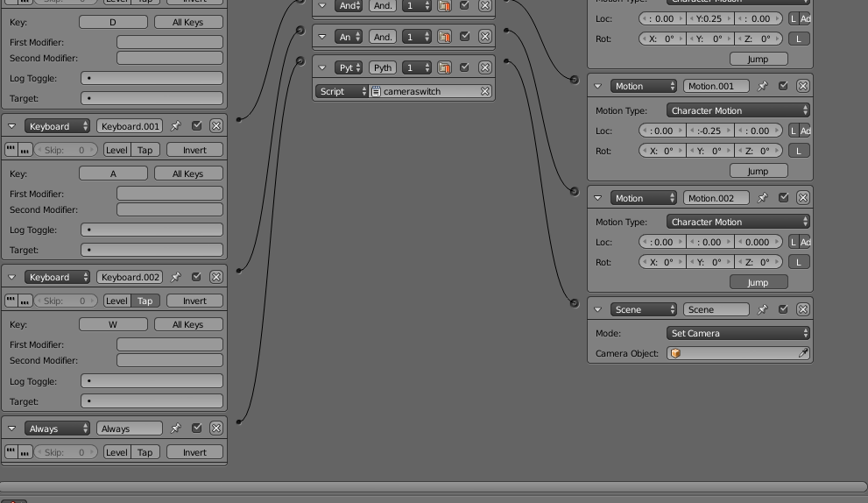
Task: Collapse the Motion.001 actuator panel
Action: (598, 86)
